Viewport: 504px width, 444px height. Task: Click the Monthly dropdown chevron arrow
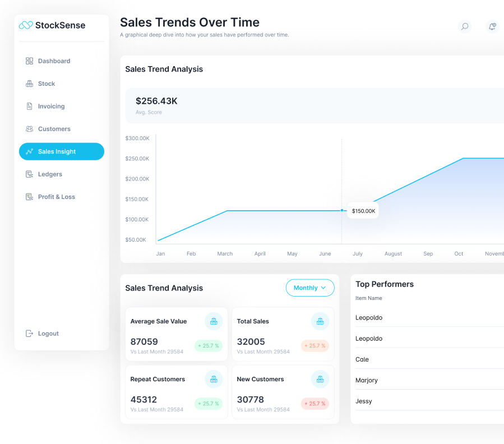(323, 288)
